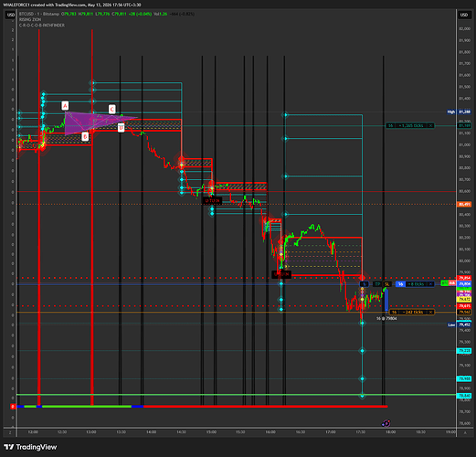Click the U-TURN label near 15:00

click(x=212, y=200)
